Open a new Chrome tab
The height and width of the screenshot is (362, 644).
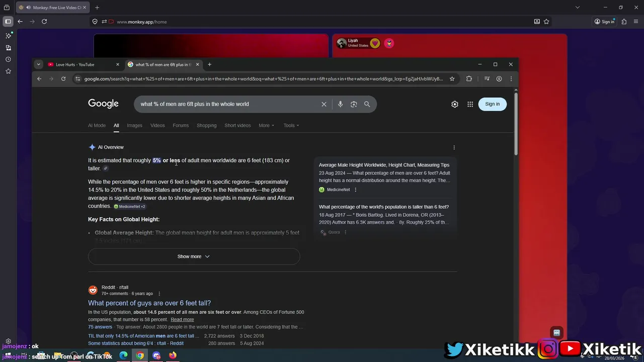(x=210, y=64)
